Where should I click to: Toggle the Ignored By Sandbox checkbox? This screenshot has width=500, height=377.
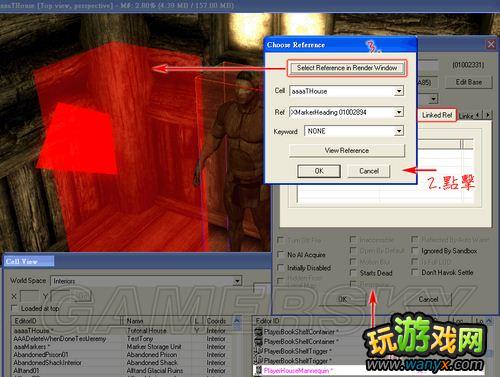coord(415,250)
